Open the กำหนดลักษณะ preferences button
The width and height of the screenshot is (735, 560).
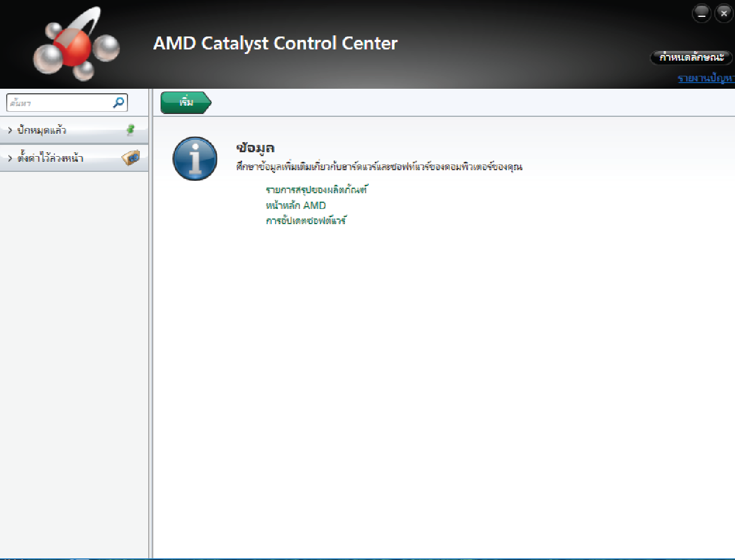691,57
